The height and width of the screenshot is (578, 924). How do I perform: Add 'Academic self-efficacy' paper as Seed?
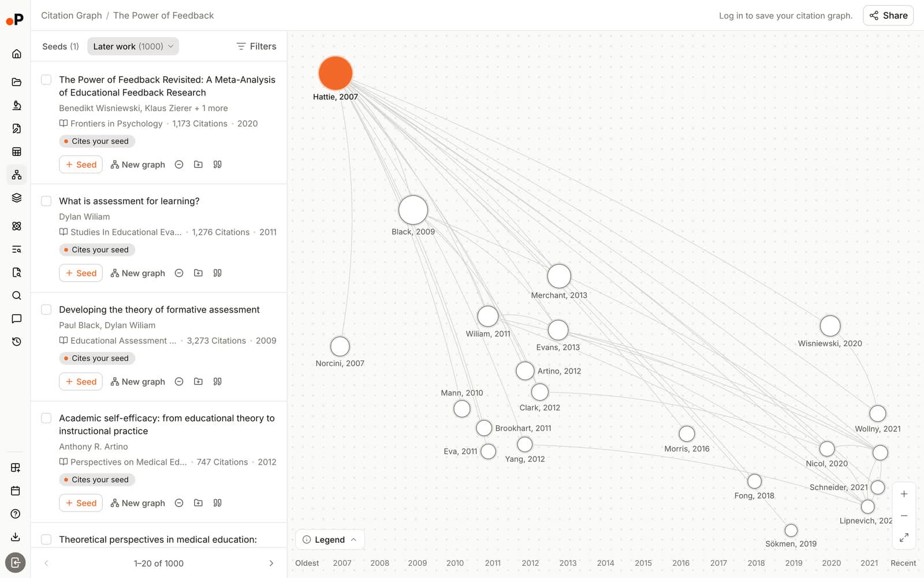[81, 503]
